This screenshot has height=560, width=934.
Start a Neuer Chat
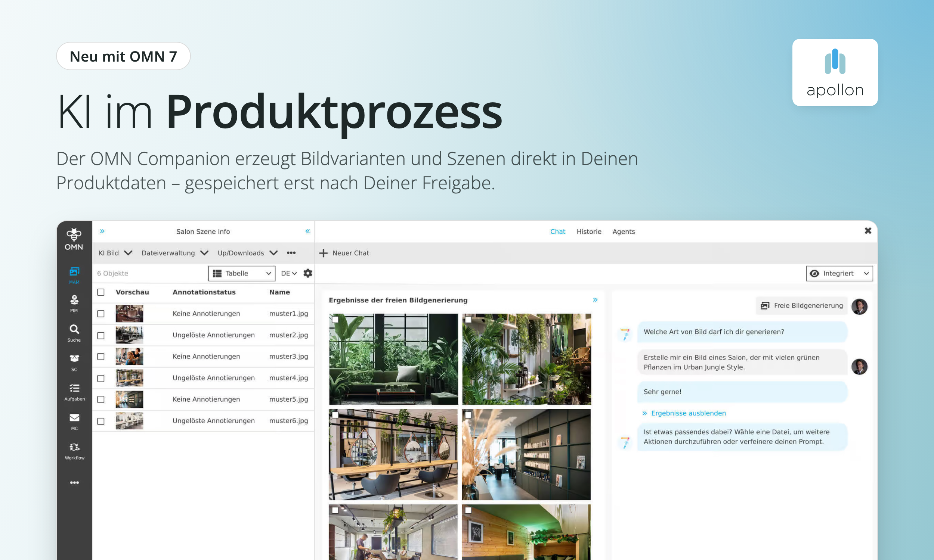[344, 253]
